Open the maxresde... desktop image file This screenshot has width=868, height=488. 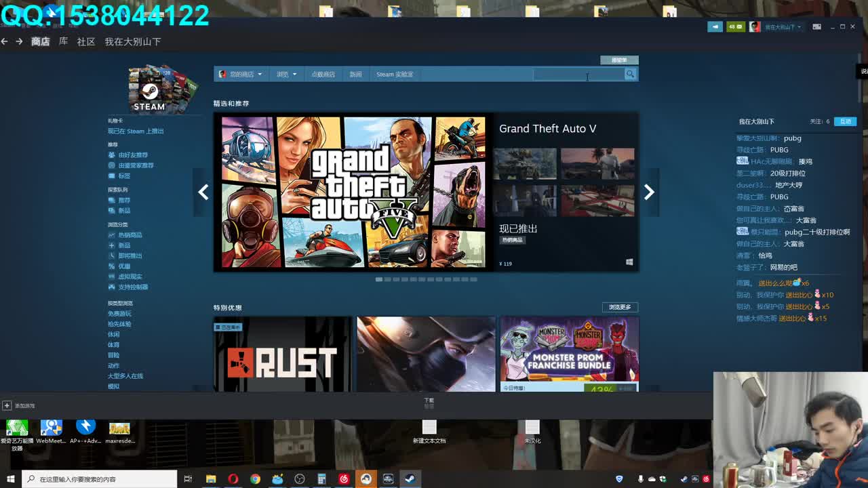(120, 432)
